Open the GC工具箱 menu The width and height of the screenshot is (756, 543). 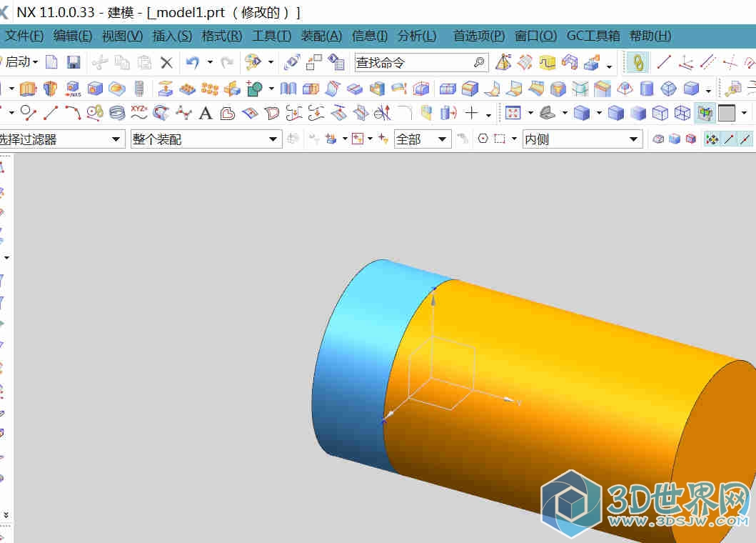click(x=593, y=36)
